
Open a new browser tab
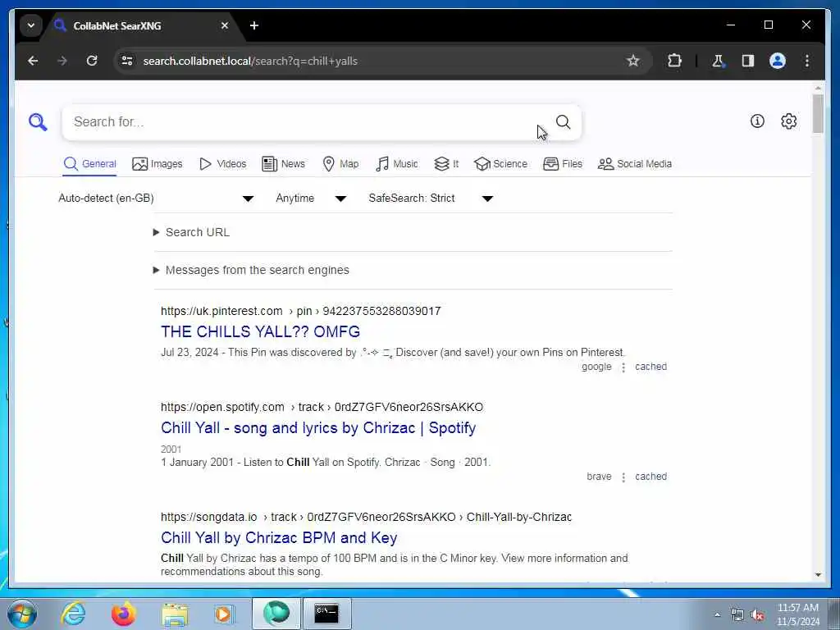254,25
